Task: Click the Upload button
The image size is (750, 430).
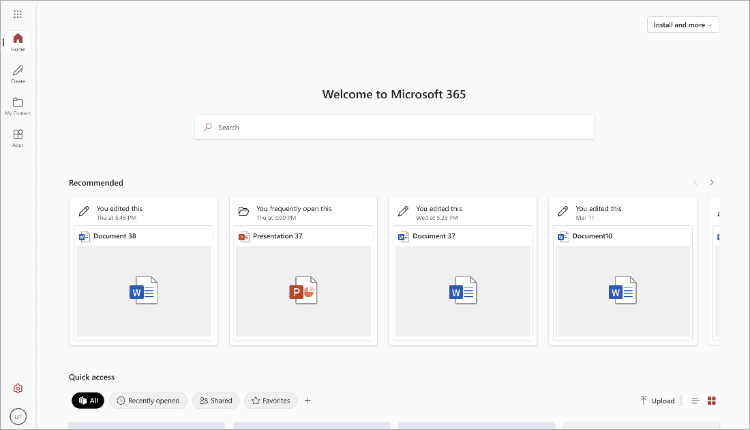Action: (657, 401)
